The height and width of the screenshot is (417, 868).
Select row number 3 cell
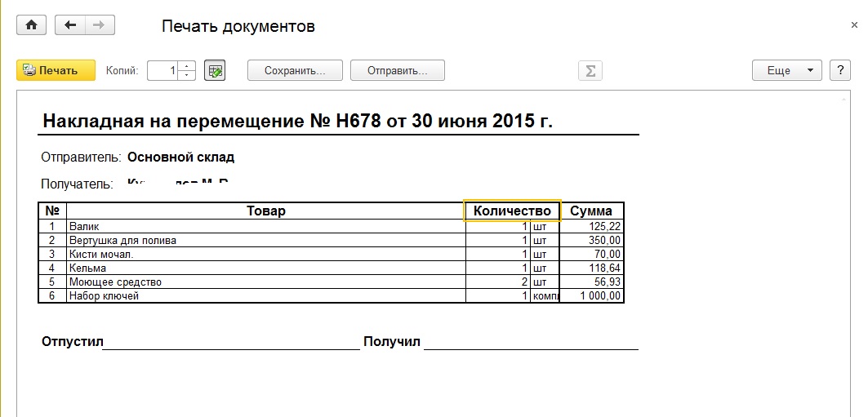click(x=52, y=254)
